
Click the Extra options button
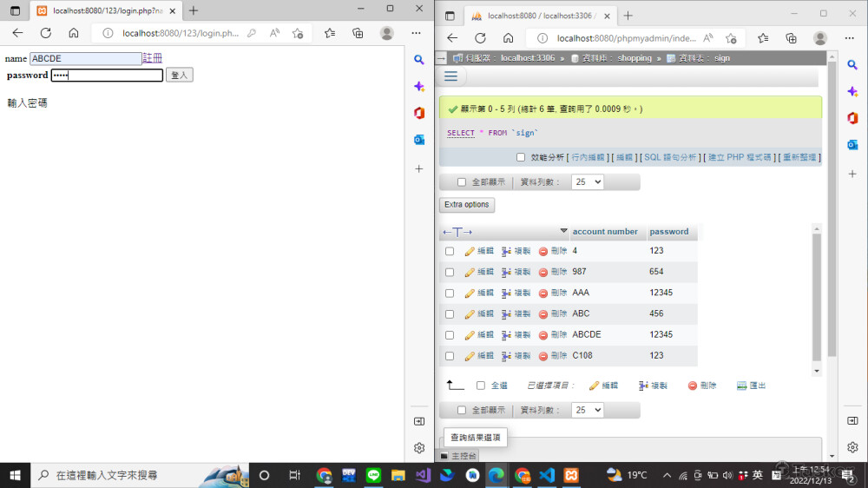(x=467, y=205)
